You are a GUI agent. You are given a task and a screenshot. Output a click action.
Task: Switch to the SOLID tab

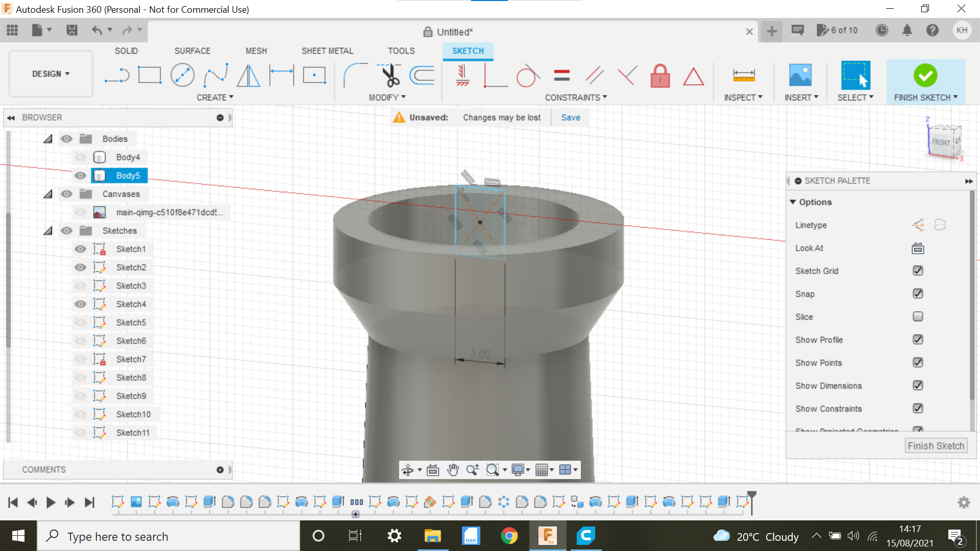point(126,51)
